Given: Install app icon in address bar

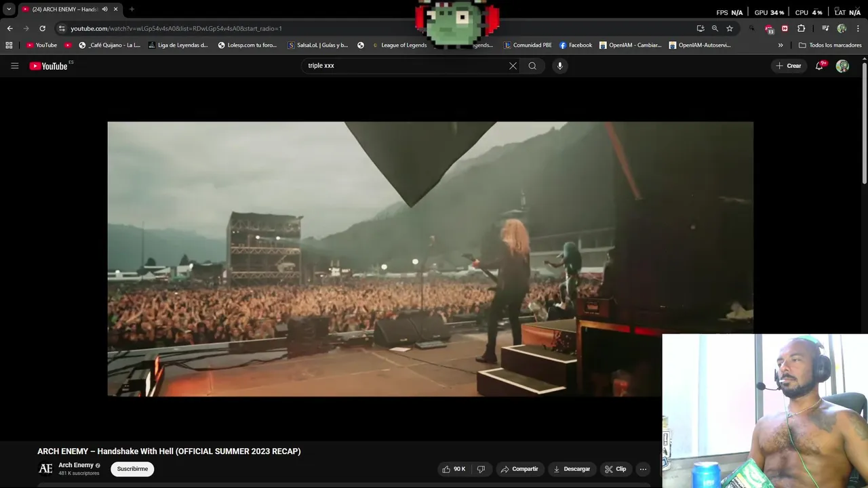Looking at the screenshot, I should (x=701, y=28).
